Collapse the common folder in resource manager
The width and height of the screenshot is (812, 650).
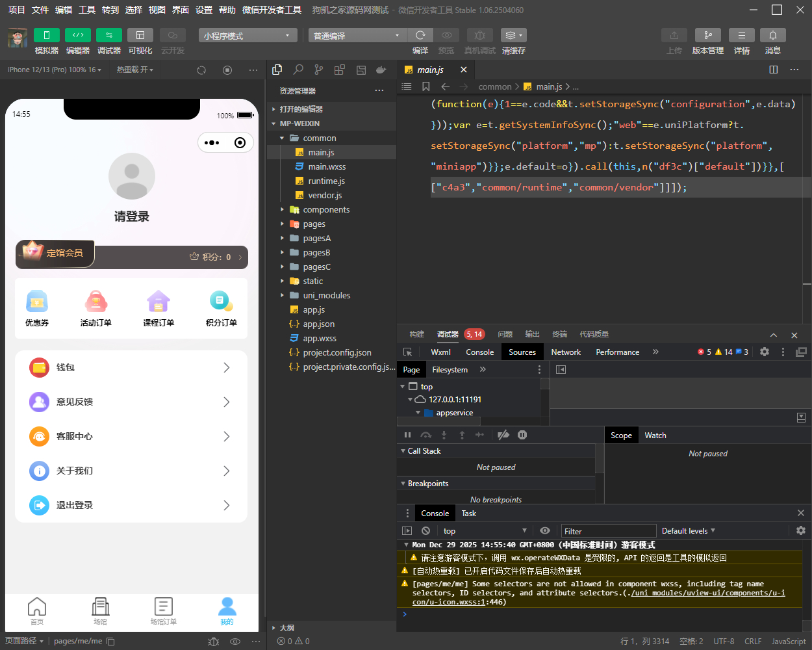coord(282,138)
